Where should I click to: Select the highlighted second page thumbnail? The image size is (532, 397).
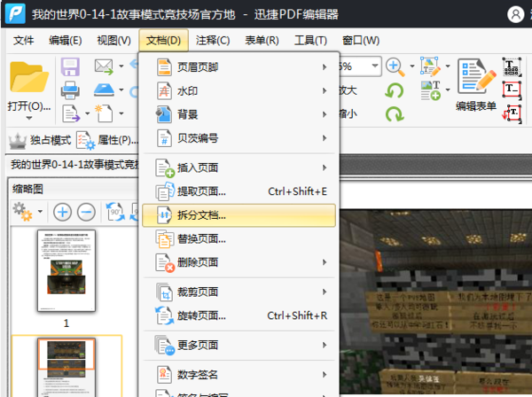point(66,367)
